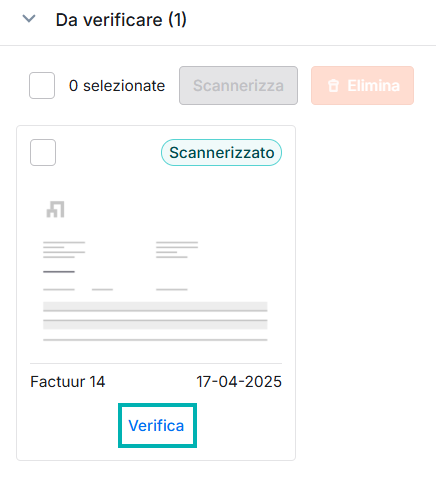Click the trash icon in Elimina
This screenshot has height=478, width=436.
coord(333,86)
